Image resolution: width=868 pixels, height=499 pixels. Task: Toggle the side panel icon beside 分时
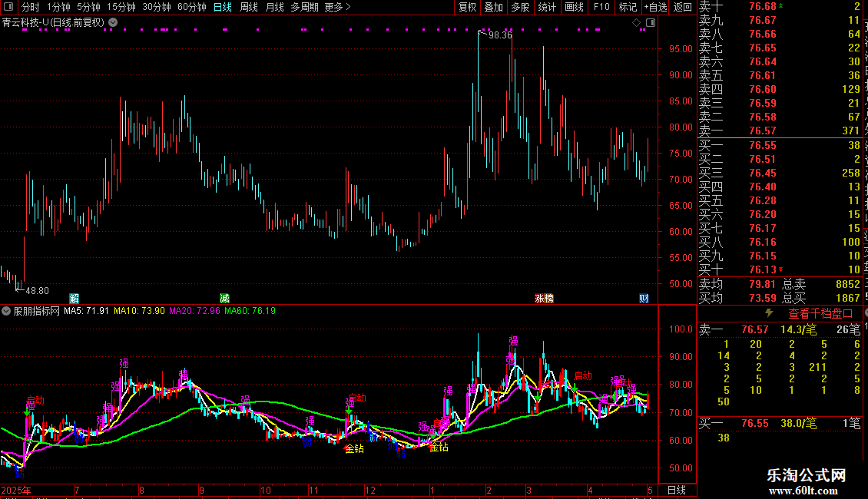point(8,7)
